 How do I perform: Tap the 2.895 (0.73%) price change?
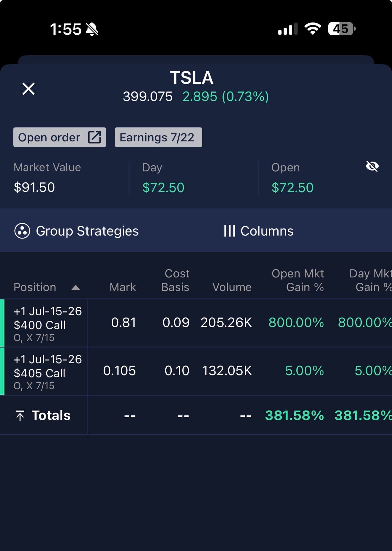point(225,97)
